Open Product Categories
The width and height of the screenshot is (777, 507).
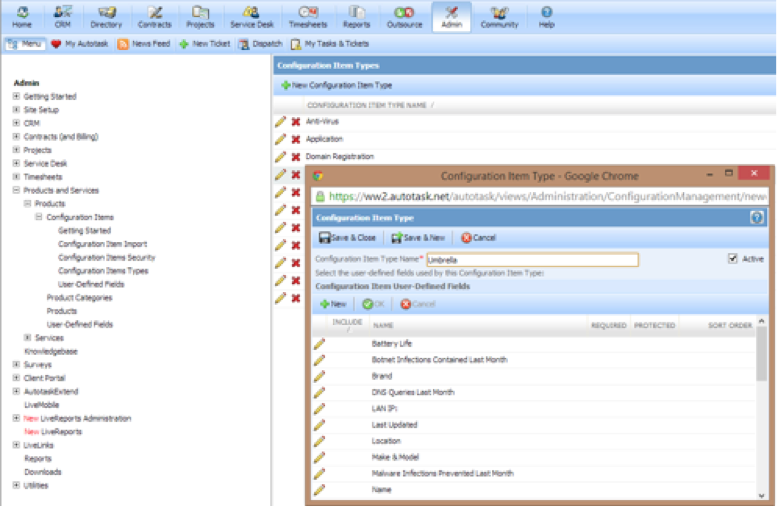79,297
